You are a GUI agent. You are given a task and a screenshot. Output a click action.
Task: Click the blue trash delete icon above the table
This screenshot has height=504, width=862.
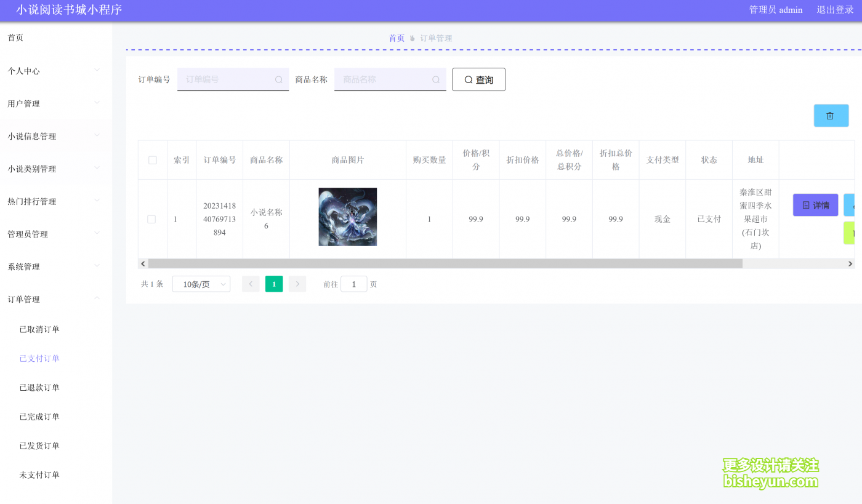pos(831,115)
